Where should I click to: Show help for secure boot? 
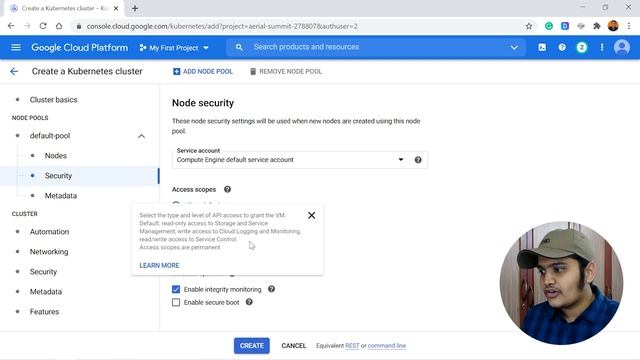click(249, 302)
